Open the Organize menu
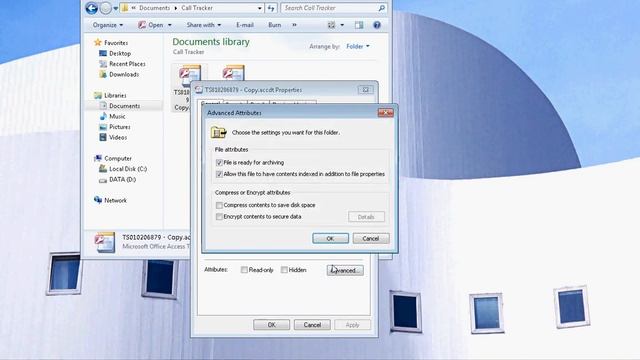The image size is (640, 360). tap(107, 25)
